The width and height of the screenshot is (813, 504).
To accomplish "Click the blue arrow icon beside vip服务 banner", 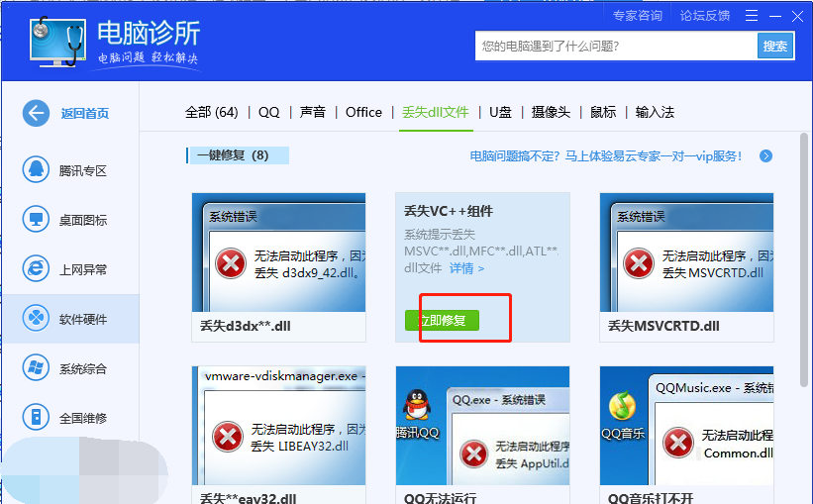I will pos(765,156).
